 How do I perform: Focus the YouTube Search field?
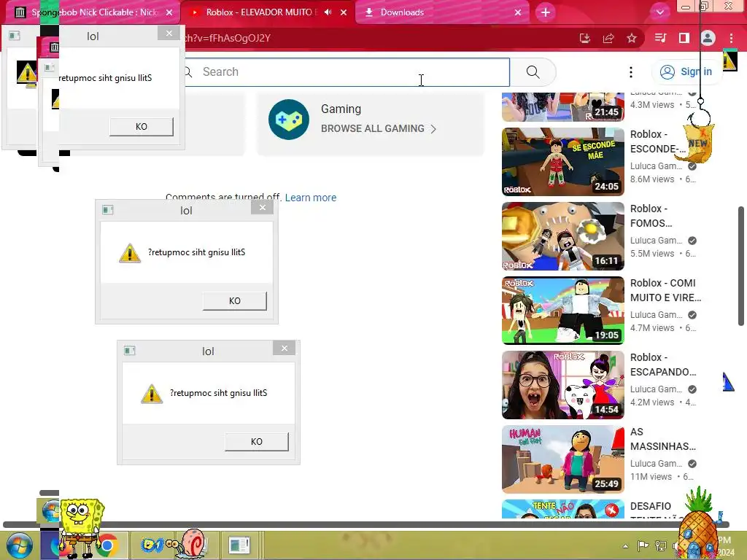tap(347, 72)
